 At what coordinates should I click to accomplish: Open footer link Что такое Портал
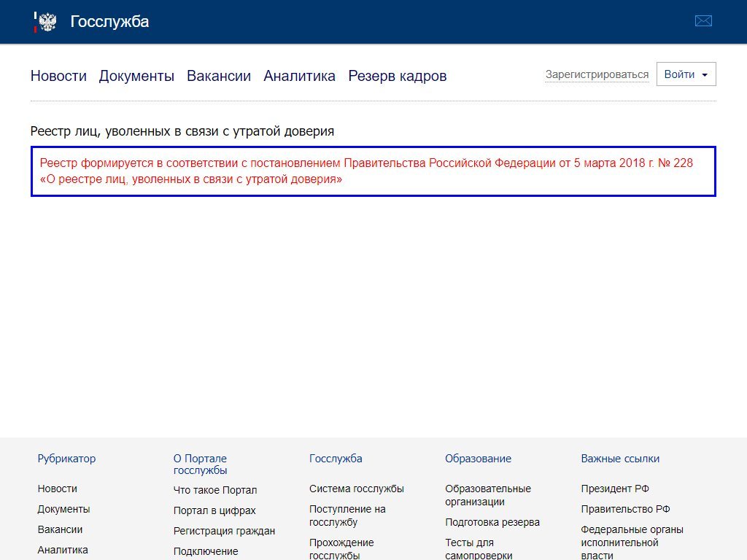(215, 490)
